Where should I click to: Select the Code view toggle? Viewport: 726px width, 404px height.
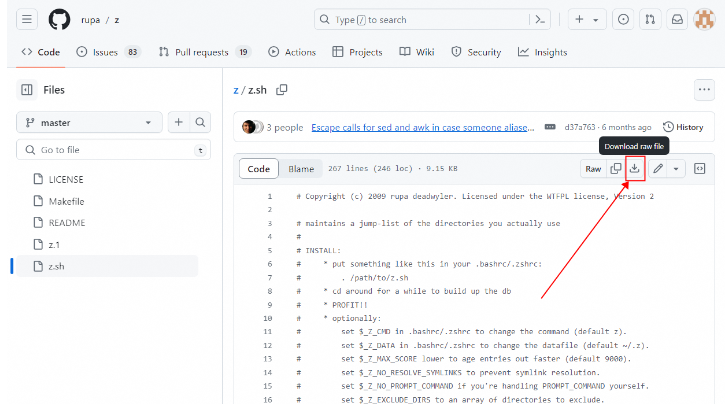tap(259, 169)
